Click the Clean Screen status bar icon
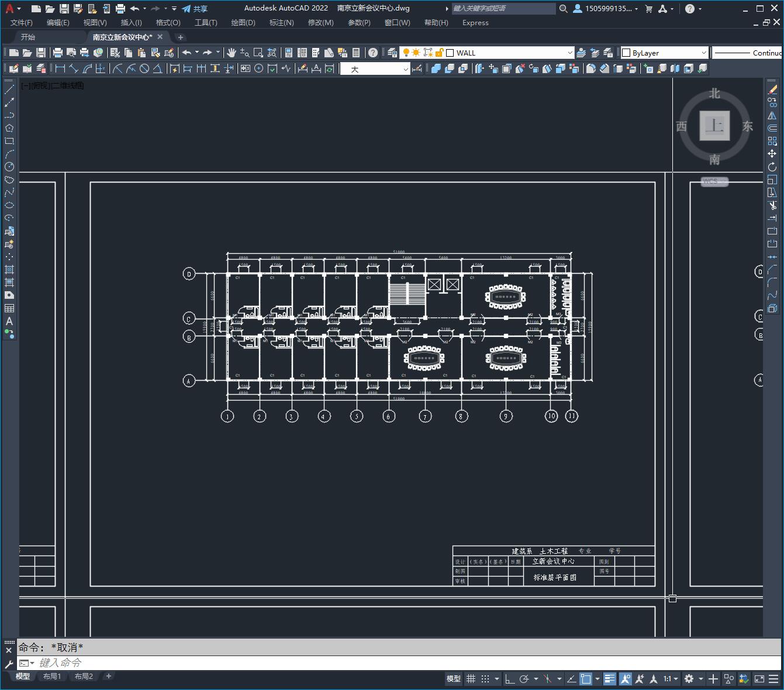 point(759,679)
